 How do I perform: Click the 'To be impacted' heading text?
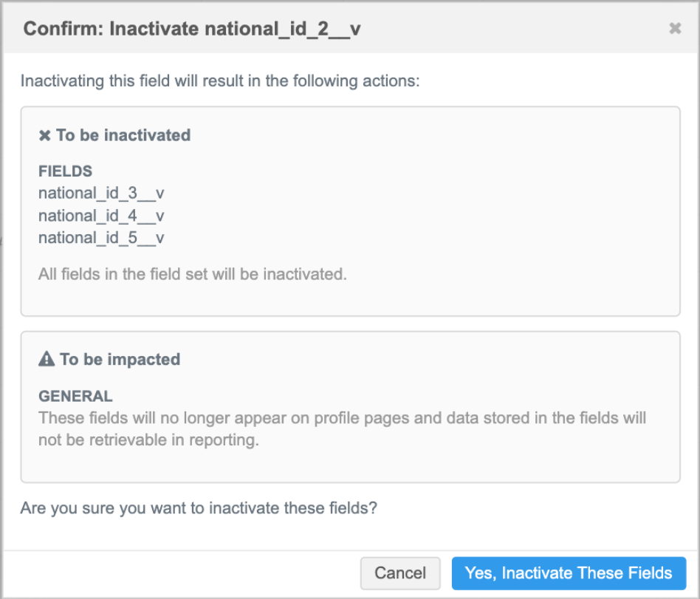120,360
